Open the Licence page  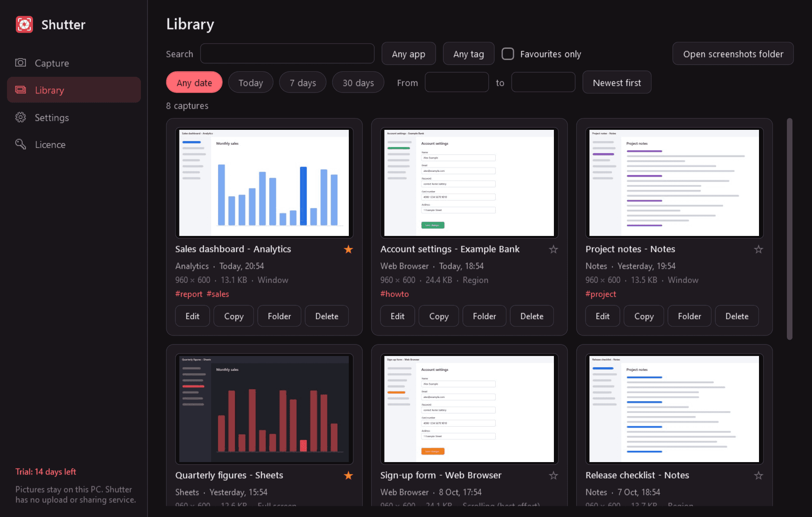[x=74, y=144]
